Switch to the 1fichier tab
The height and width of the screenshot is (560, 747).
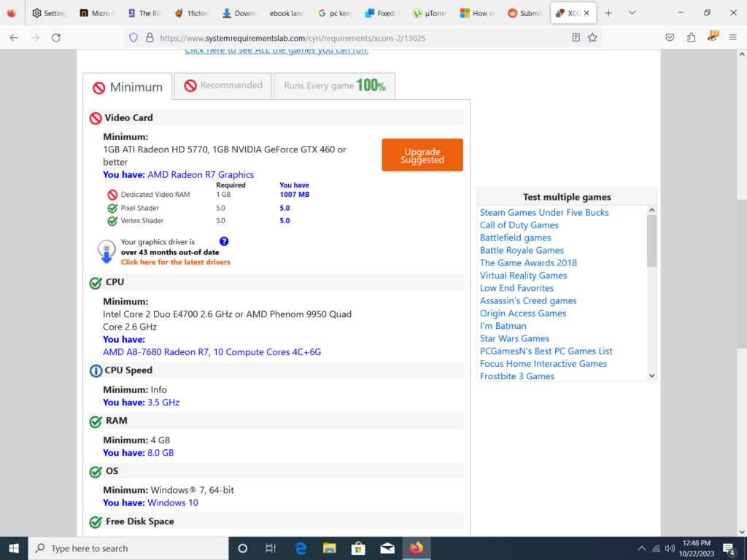192,13
